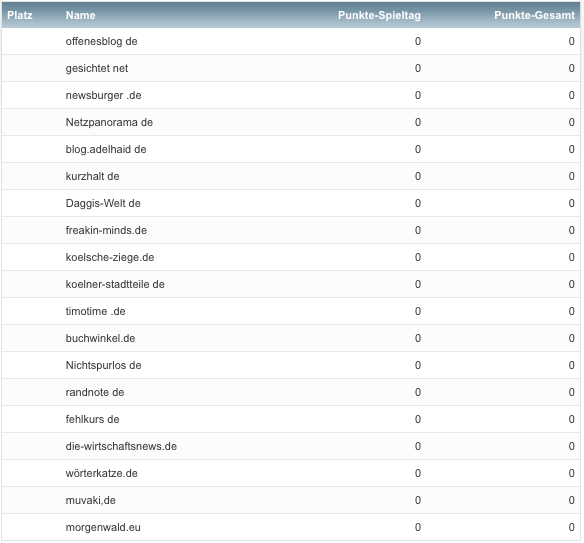
Task: Select the koelner-stadtteile de entry
Action: pyautogui.click(x=115, y=285)
